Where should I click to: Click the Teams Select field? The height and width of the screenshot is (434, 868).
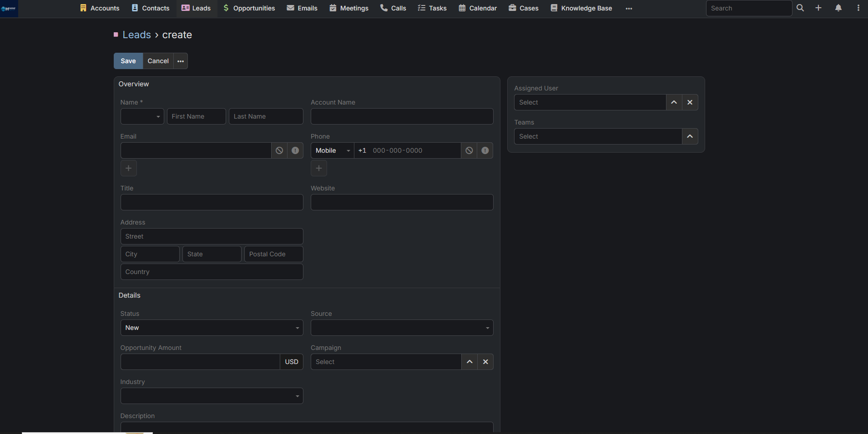[598, 136]
